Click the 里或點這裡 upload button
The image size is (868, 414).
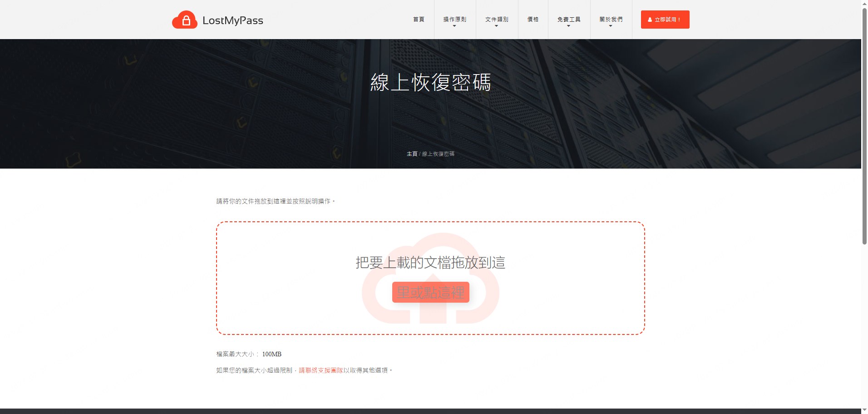pyautogui.click(x=431, y=292)
